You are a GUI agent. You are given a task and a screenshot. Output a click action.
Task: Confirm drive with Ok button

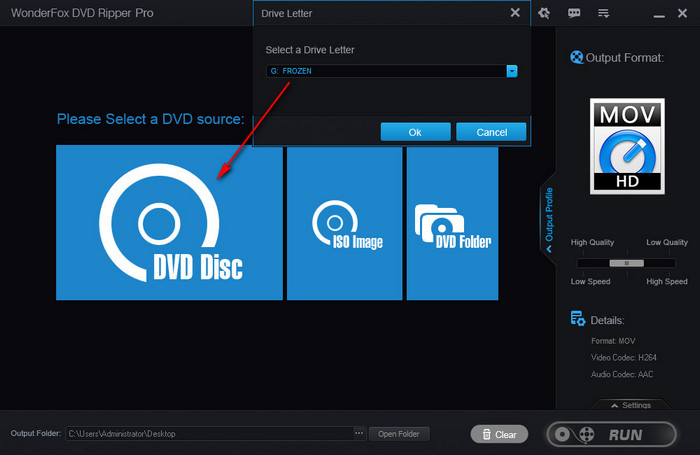(415, 132)
